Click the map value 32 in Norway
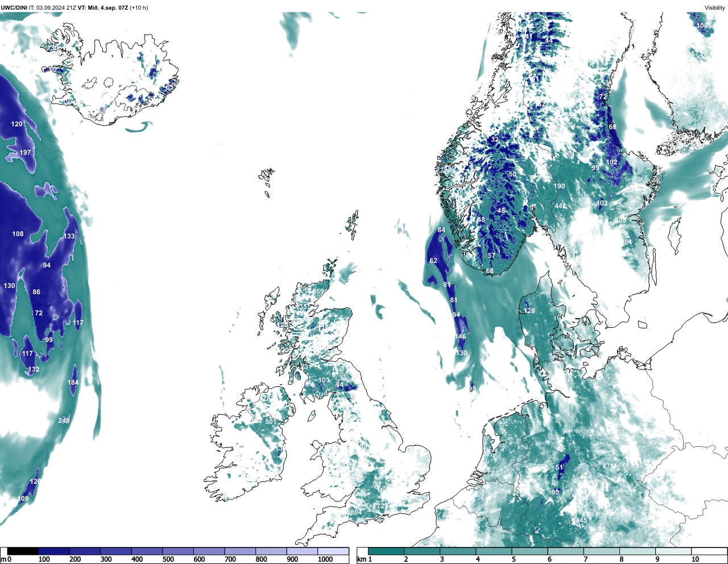The height and width of the screenshot is (564, 728). pos(495,139)
